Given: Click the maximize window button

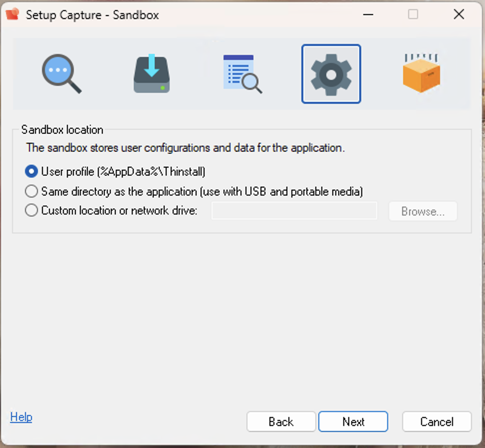Looking at the screenshot, I should 413,14.
